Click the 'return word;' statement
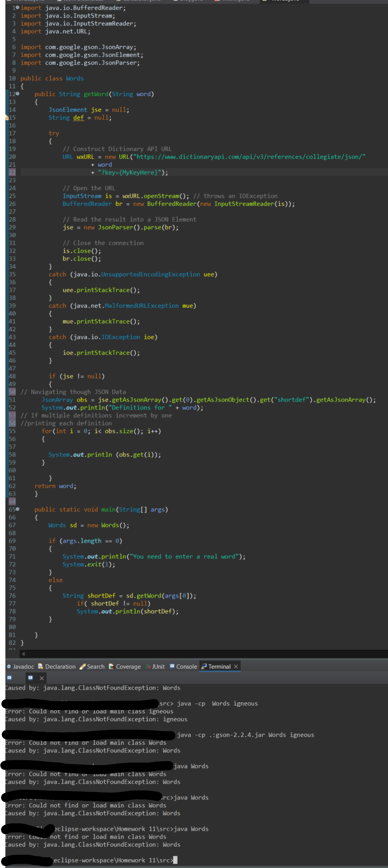This screenshot has height=868, width=388. (55, 486)
